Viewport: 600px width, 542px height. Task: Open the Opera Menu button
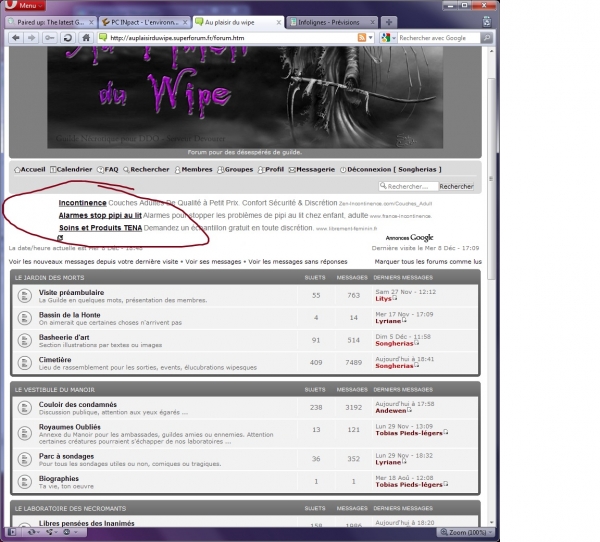(x=24, y=5)
